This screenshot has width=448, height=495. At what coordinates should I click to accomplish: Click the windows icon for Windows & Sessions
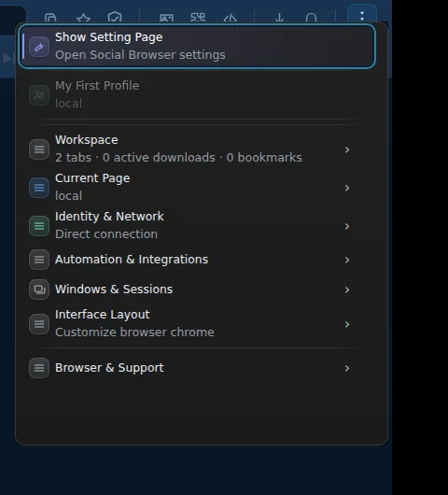pyautogui.click(x=39, y=290)
